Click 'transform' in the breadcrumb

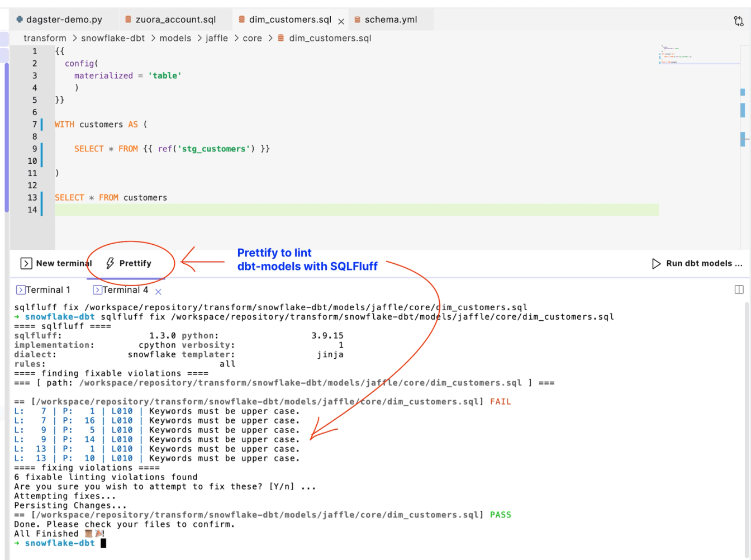(45, 38)
